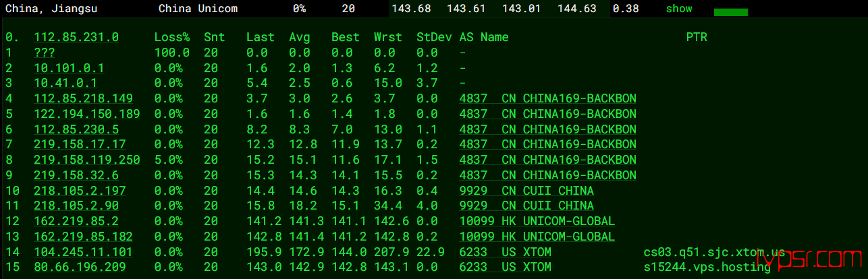Click the green latency bar beside show

(730, 12)
